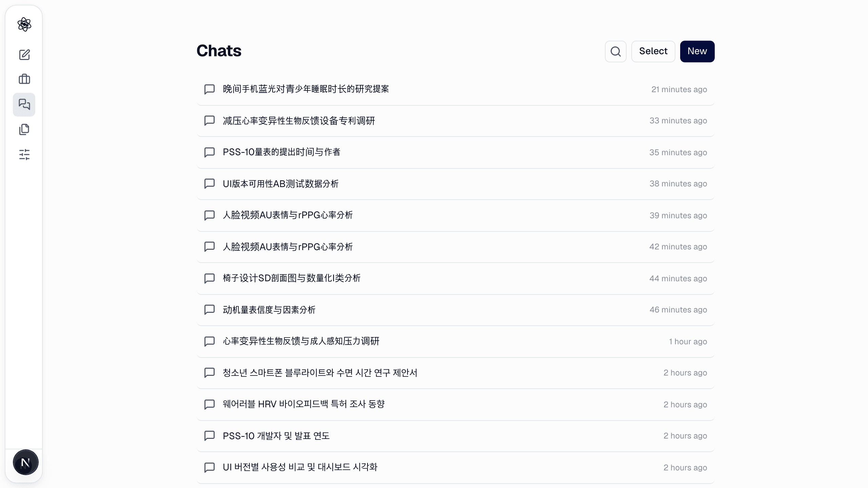Click the New chat button
The height and width of the screenshot is (488, 868).
tap(697, 52)
